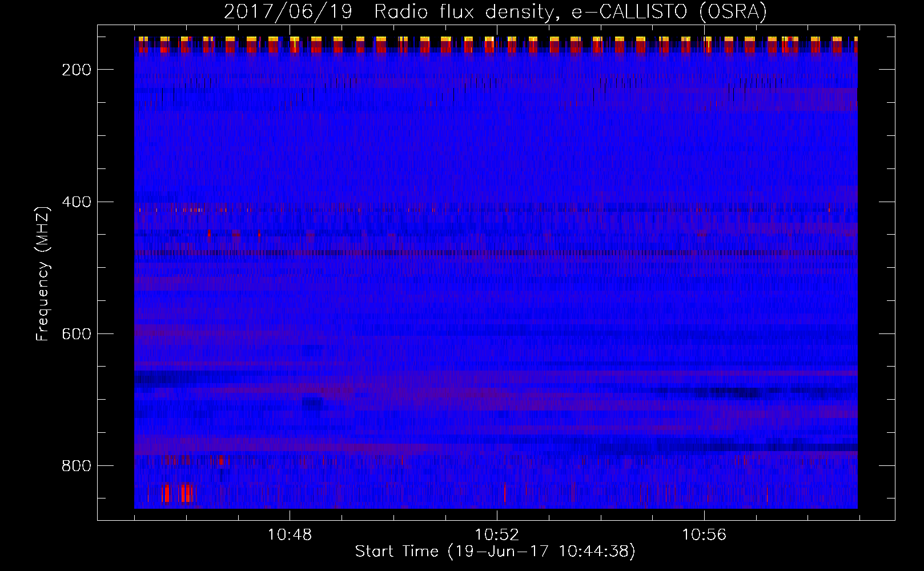The height and width of the screenshot is (571, 924).
Task: Select the 'Frequency (MHZ)' axis label
Action: (x=43, y=274)
